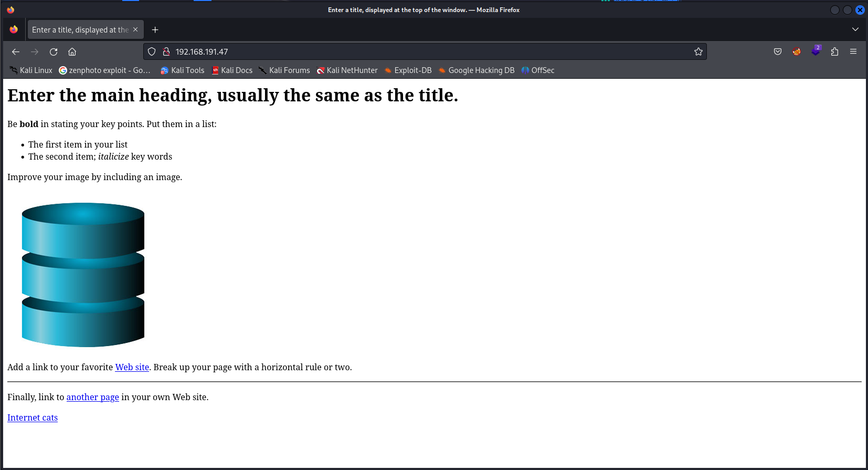Follow the 'Web site' hyperlink
868x470 pixels.
click(132, 367)
